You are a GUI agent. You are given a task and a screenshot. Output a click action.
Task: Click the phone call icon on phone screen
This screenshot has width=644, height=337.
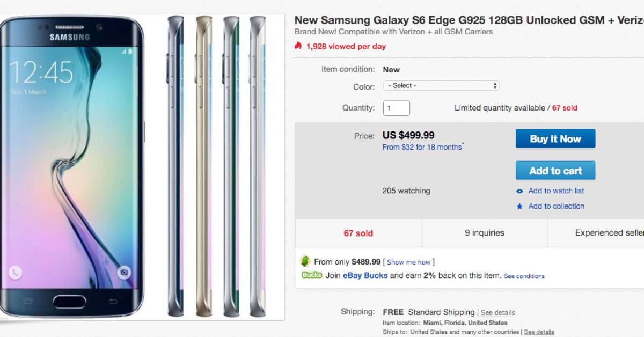pos(15,272)
